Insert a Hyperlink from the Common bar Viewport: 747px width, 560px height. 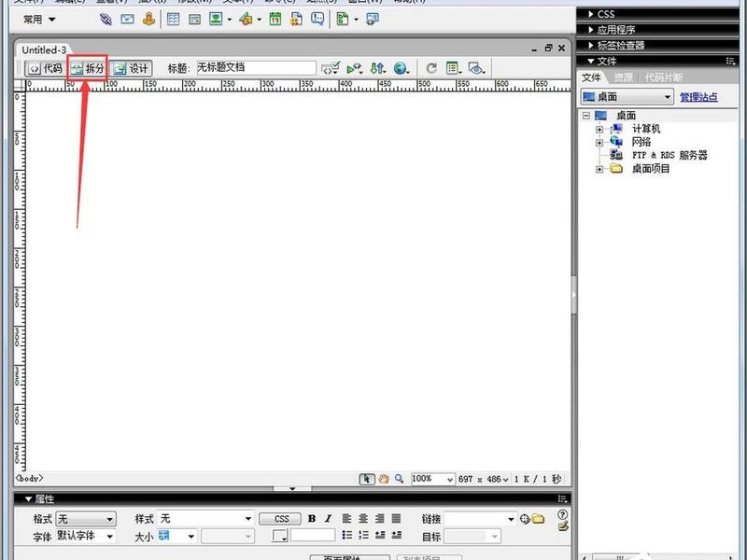pos(106,19)
